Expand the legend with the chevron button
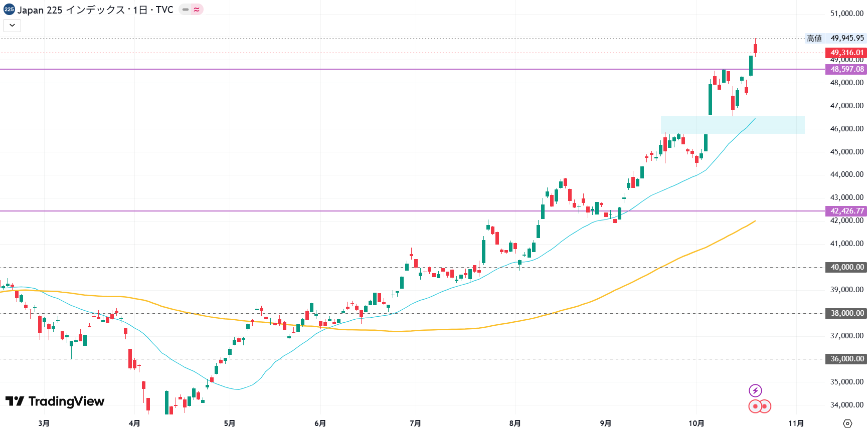 coord(12,25)
